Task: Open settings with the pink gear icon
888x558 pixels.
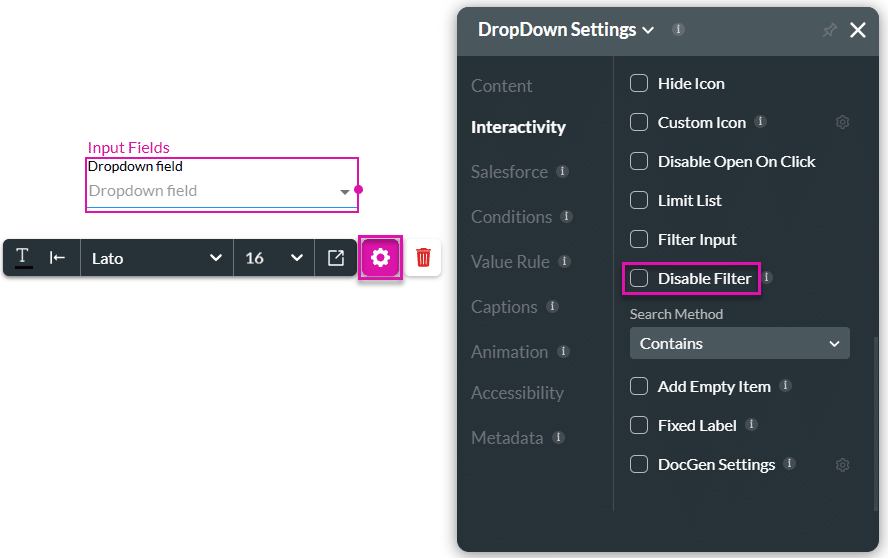Action: (x=380, y=258)
